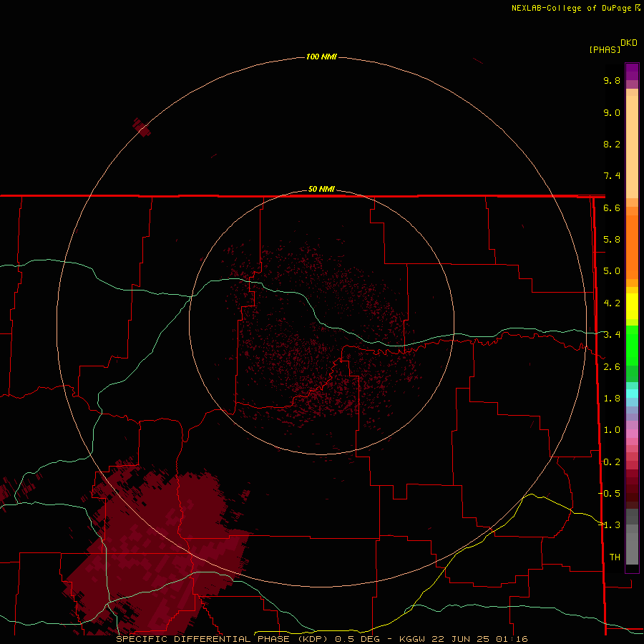Click the 2.6 color scale value
The height and width of the screenshot is (644, 644).
click(612, 367)
